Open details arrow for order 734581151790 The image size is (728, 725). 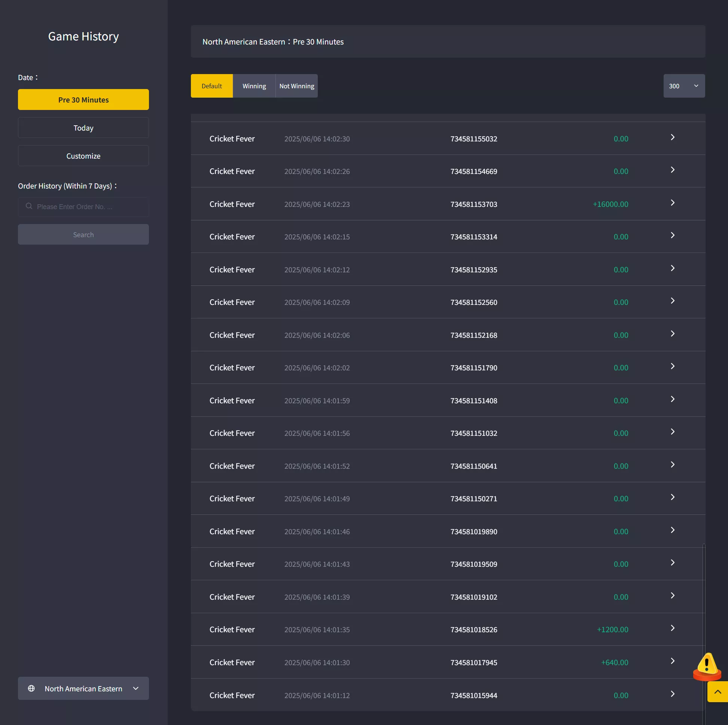click(x=673, y=366)
